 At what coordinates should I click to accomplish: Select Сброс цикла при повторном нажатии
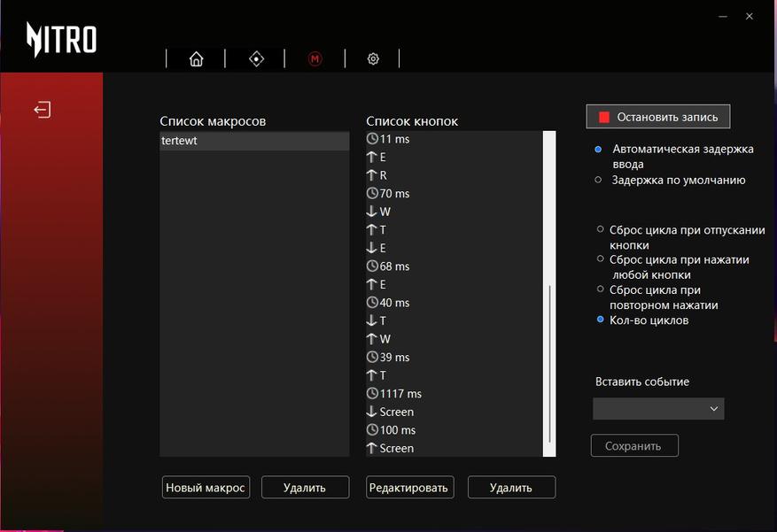click(x=600, y=289)
